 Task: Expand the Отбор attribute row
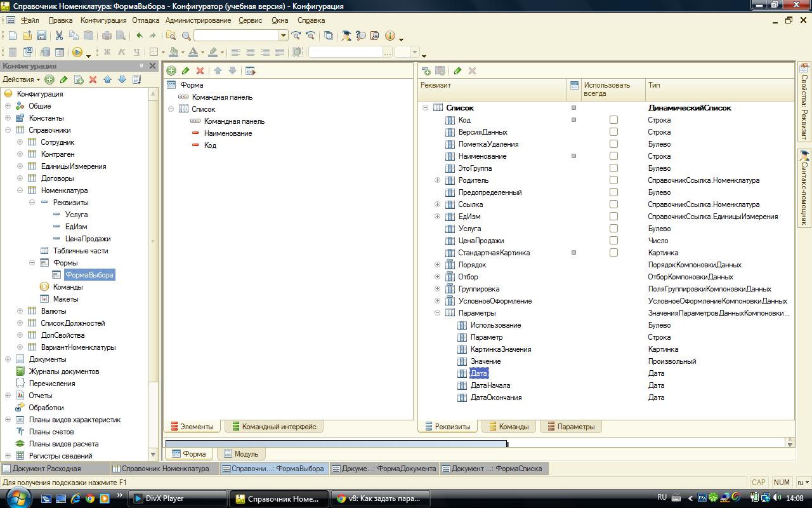(437, 277)
